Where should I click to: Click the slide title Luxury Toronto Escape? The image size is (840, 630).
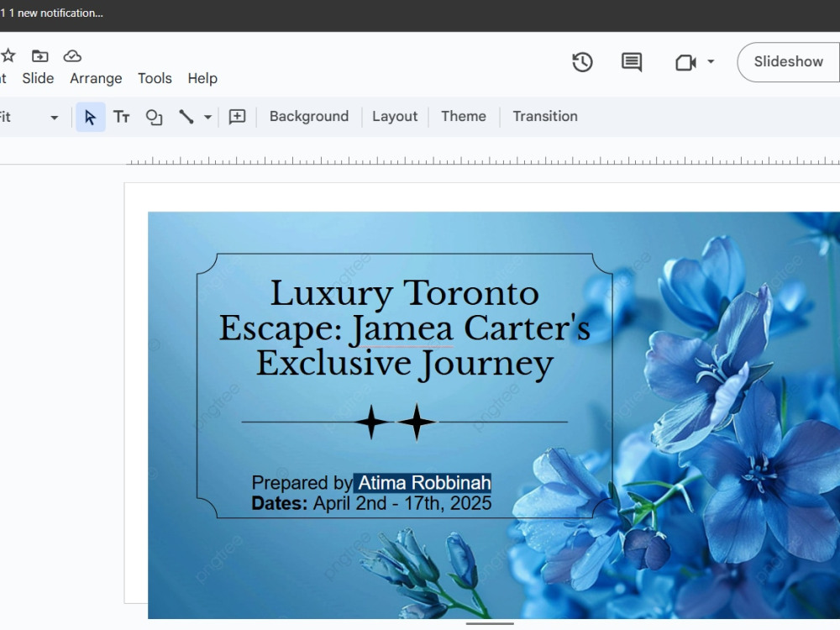pyautogui.click(x=405, y=328)
